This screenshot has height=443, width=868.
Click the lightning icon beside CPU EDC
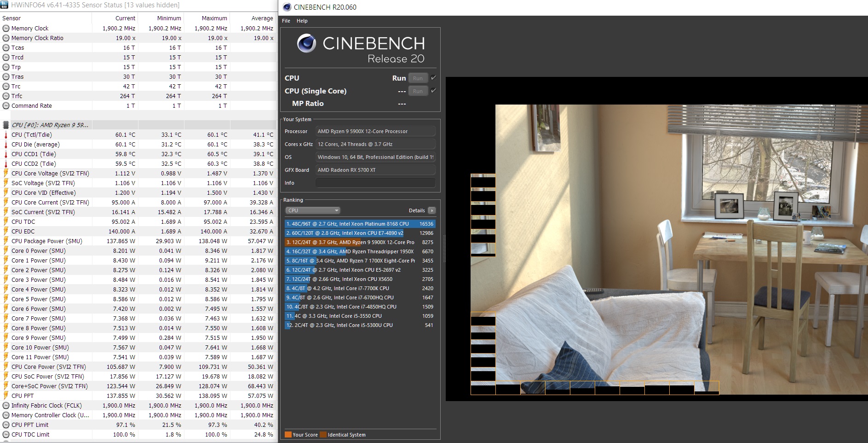6,232
